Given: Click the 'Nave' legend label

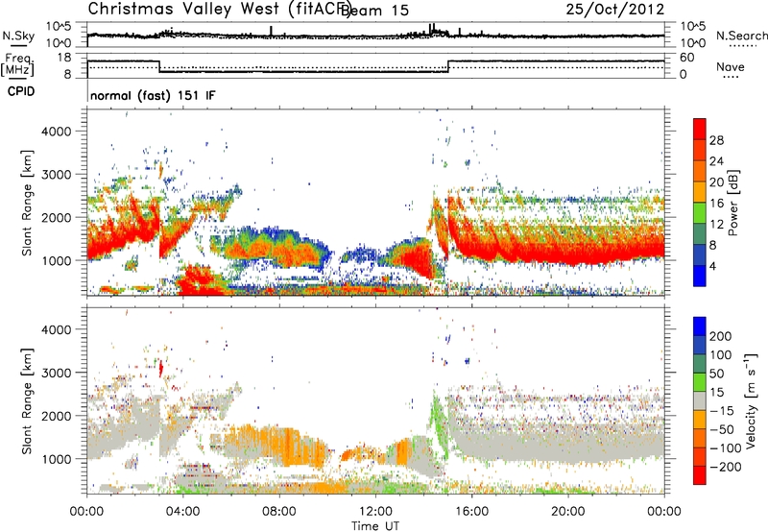Looking at the screenshot, I should pos(730,67).
